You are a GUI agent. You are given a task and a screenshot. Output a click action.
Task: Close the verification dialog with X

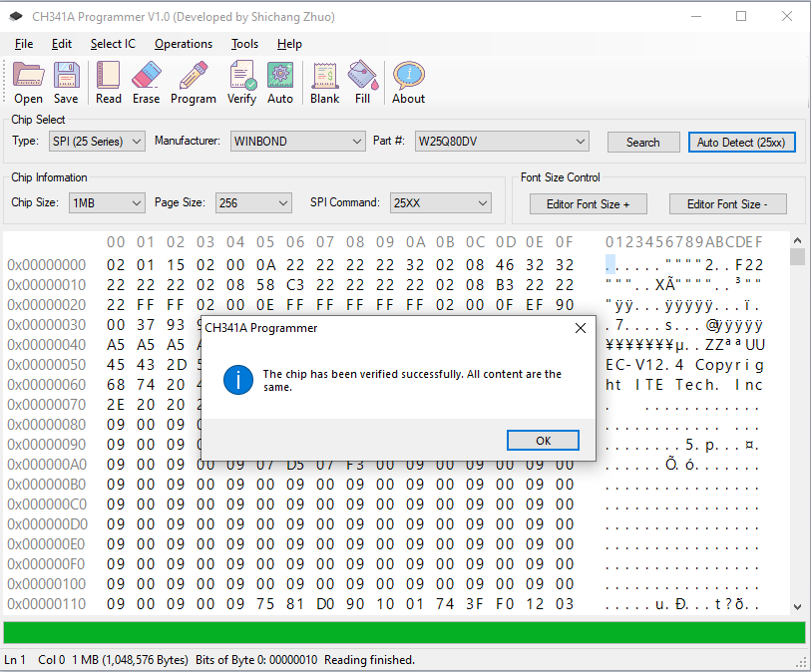(581, 328)
